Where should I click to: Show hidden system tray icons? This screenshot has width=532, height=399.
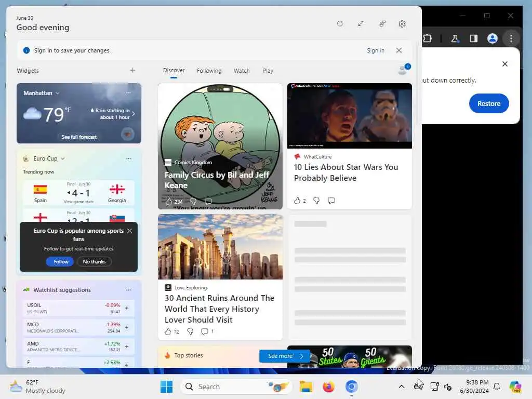402,387
